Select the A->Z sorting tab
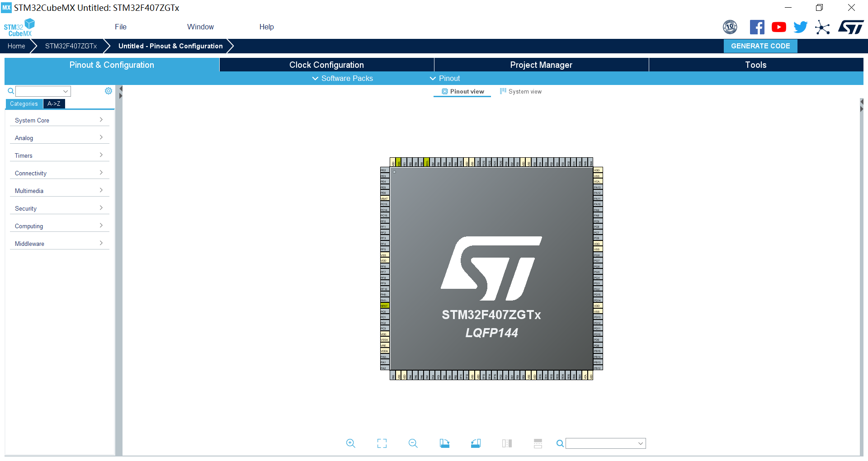The width and height of the screenshot is (868, 461). click(54, 103)
